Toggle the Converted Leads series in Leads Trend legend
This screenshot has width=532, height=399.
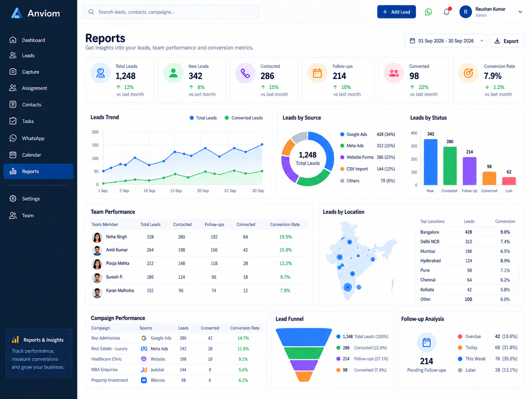point(244,118)
